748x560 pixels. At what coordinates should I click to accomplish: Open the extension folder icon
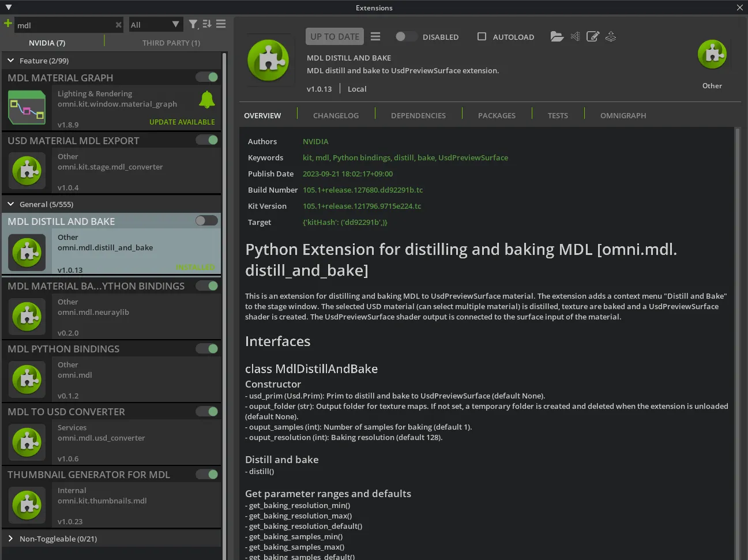[x=557, y=37]
